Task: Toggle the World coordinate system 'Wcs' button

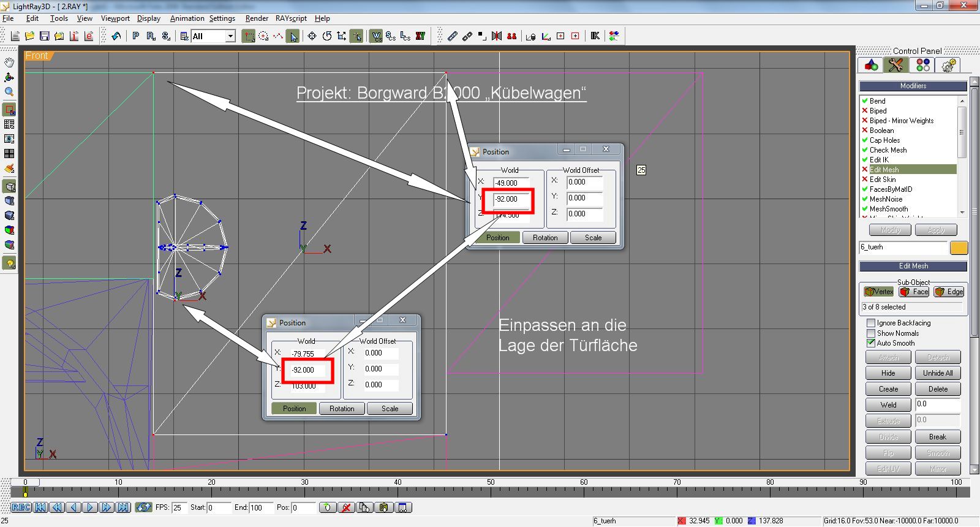Action: coord(376,36)
